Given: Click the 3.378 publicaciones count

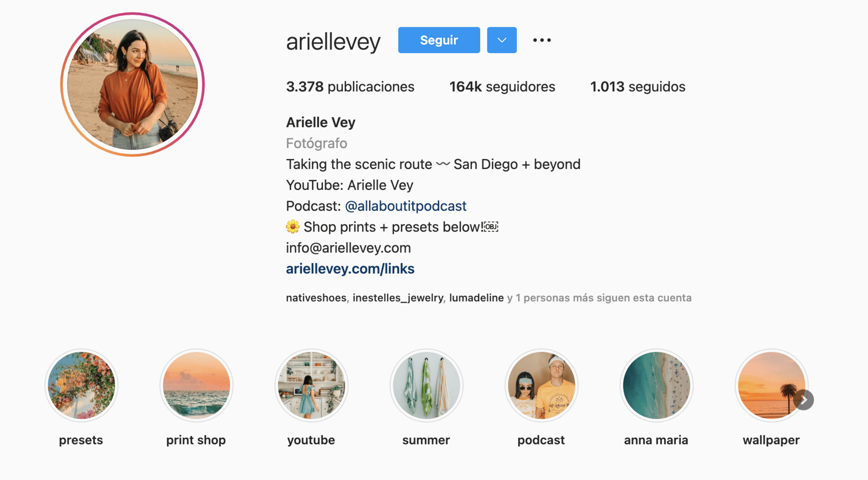Looking at the screenshot, I should click(350, 87).
